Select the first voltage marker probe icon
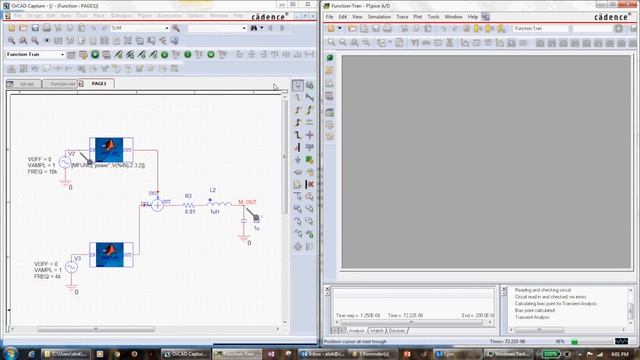The width and height of the screenshot is (640, 360). pos(118,54)
